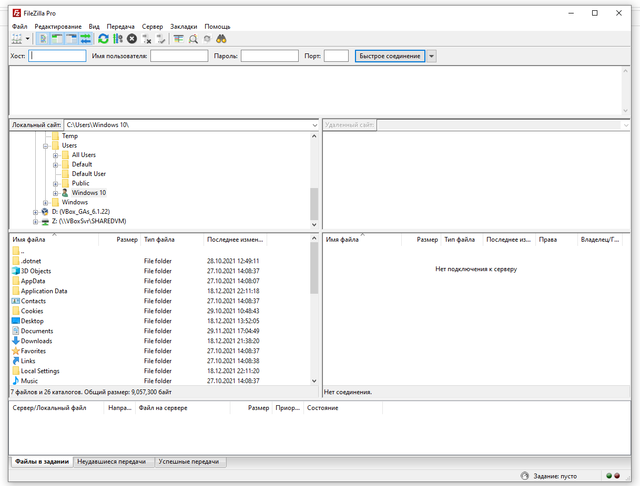This screenshot has height=486, width=640.
Task: Go to parent directory '..' entry
Action: click(18, 251)
